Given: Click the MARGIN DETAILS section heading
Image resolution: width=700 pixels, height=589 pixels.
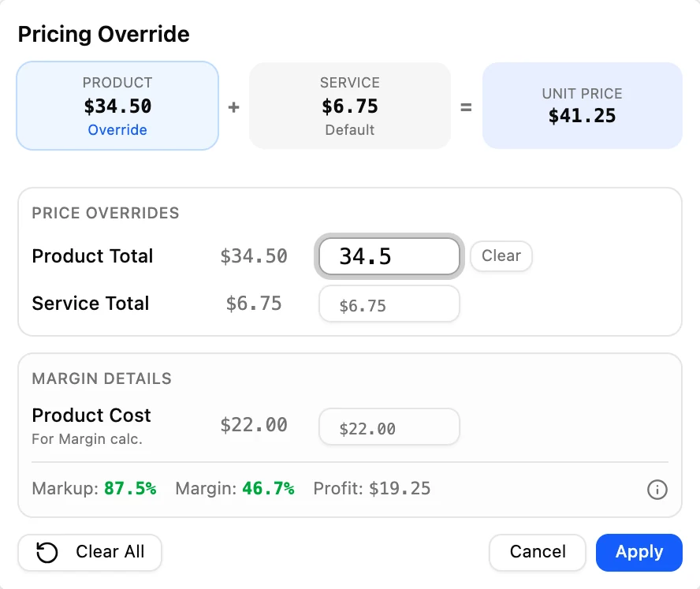Looking at the screenshot, I should tap(102, 378).
